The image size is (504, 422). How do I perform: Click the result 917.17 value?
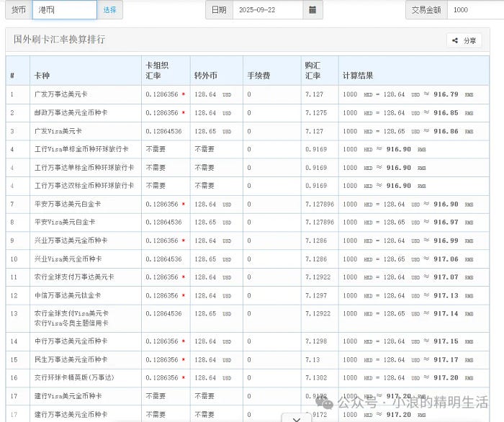pyautogui.click(x=446, y=359)
